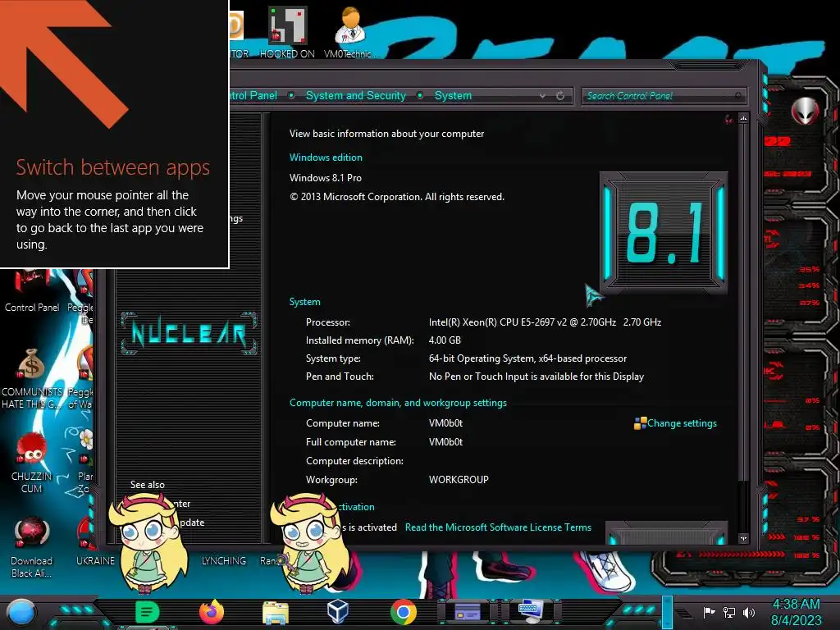The image size is (840, 630).
Task: Click the Alienware head gadget icon
Action: click(x=806, y=111)
